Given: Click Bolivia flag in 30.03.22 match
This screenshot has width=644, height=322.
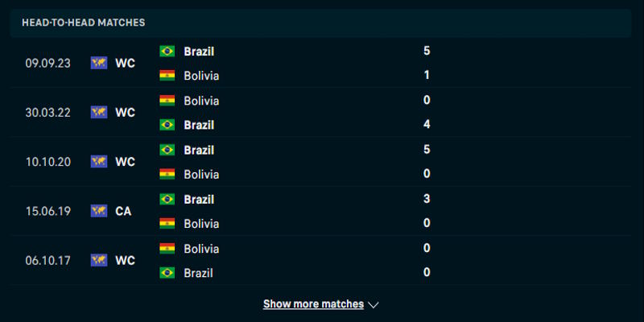Looking at the screenshot, I should [167, 101].
